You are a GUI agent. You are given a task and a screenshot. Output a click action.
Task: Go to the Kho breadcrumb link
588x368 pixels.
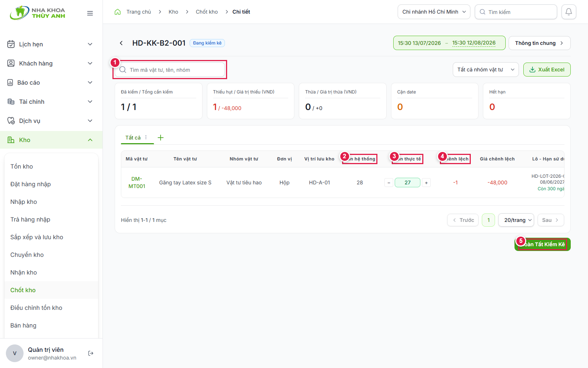(173, 12)
